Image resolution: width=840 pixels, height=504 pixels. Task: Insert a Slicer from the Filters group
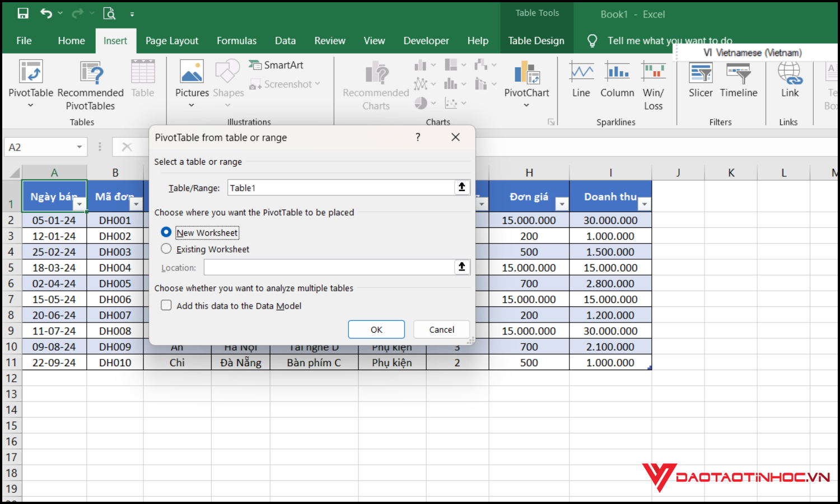point(700,83)
